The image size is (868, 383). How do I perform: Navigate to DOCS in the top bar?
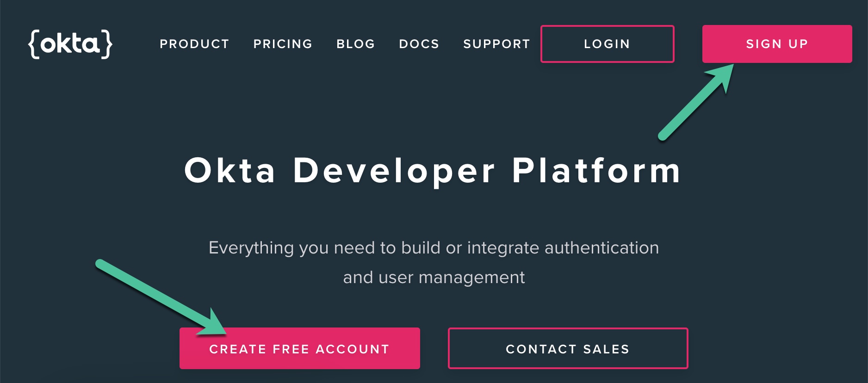click(x=419, y=44)
